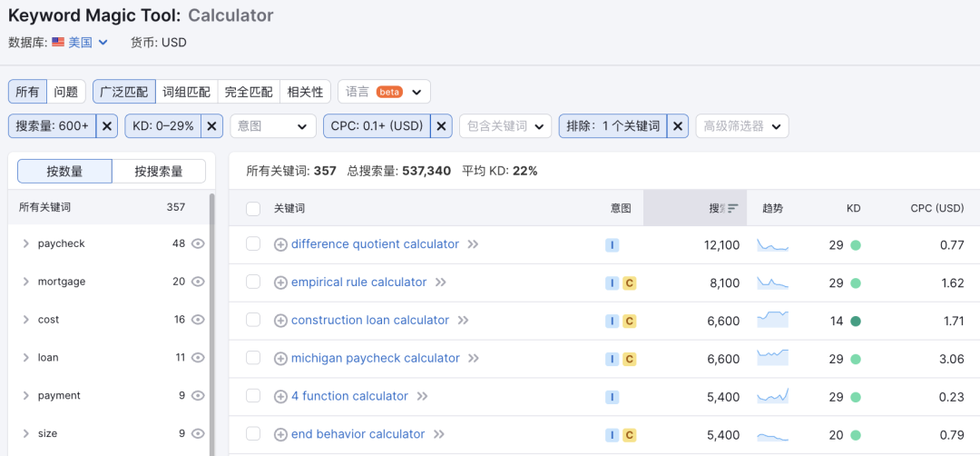Expand the mortgage keyword group
The width and height of the screenshot is (980, 456).
26,282
